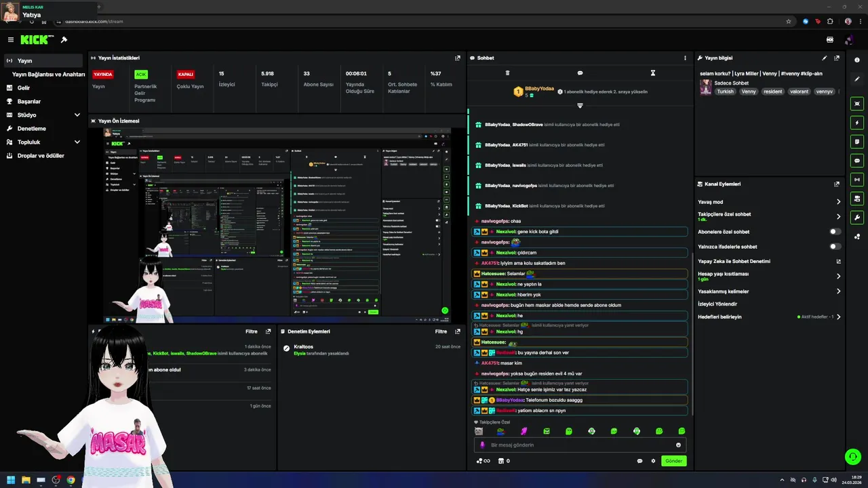The image size is (868, 488).
Task: Click the green headset support button
Action: [853, 457]
